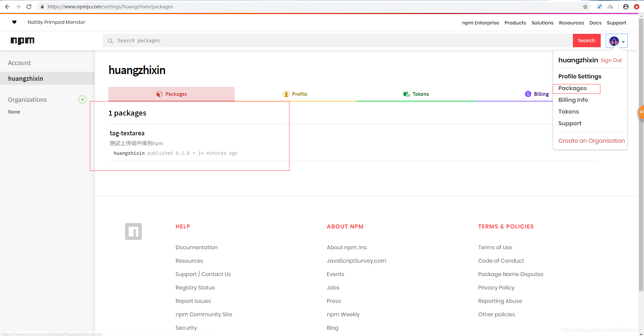Screen dimensions: 644x336
Task: Click the orange floating badge icon
Action: click(641, 112)
